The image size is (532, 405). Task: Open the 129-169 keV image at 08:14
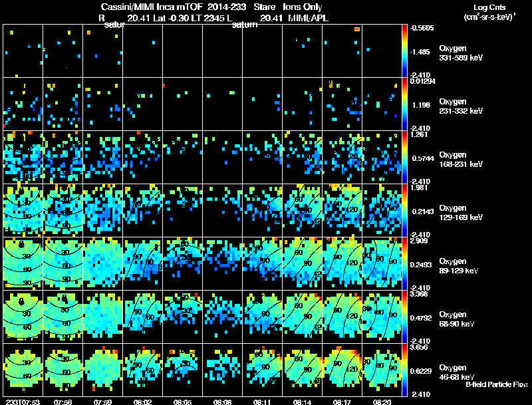[303, 211]
